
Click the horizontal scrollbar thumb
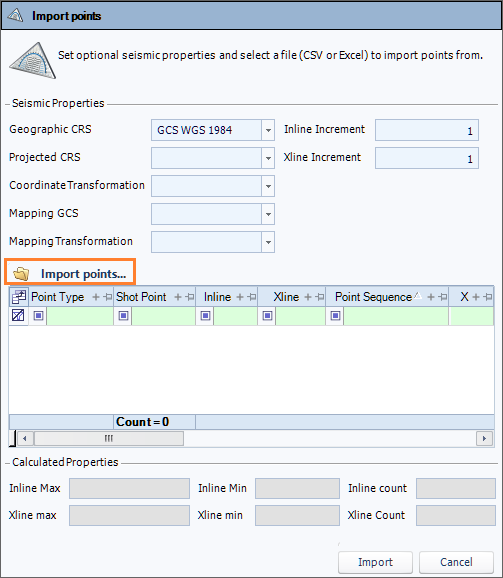[109, 438]
